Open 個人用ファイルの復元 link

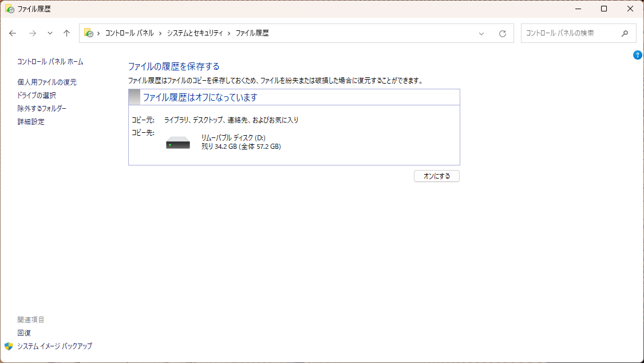tap(47, 82)
